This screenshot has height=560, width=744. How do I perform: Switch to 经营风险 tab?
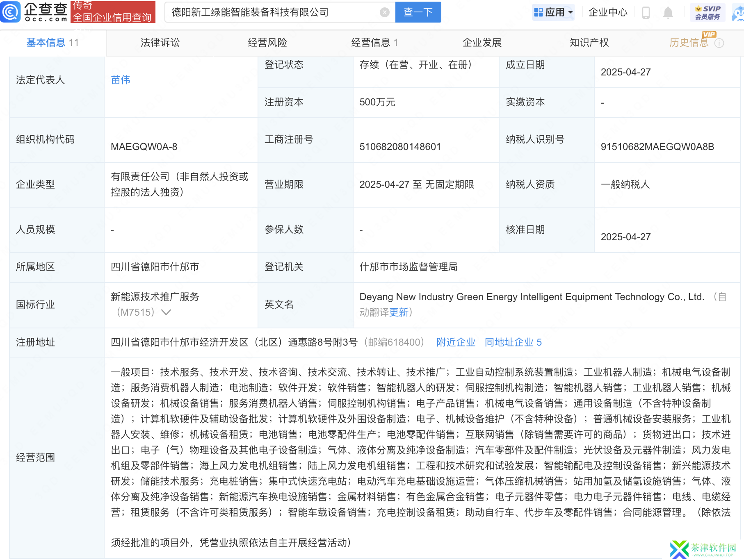[267, 43]
